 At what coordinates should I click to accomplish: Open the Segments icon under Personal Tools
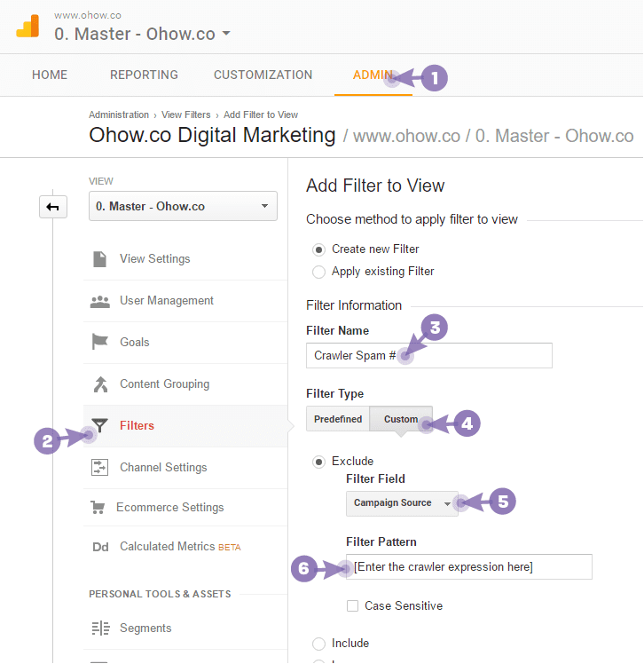100,628
